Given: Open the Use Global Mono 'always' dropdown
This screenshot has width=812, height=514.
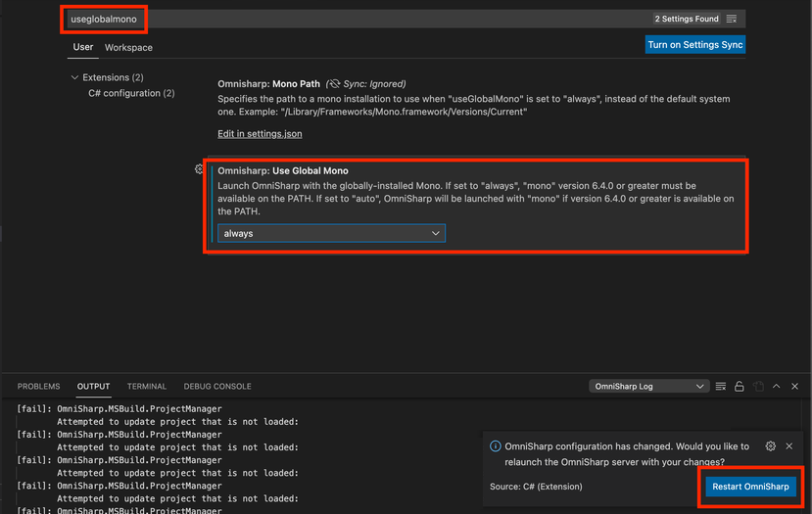Looking at the screenshot, I should point(331,233).
